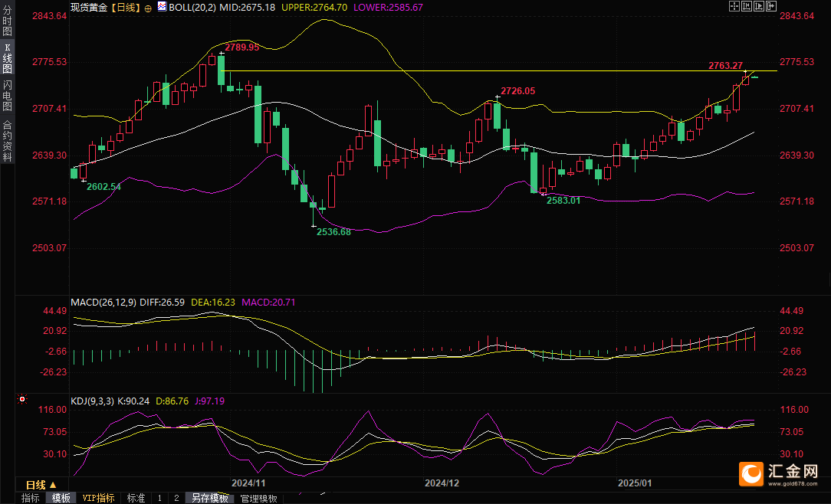Expand the 日线 period selector
This screenshot has width=831, height=504.
point(41,484)
